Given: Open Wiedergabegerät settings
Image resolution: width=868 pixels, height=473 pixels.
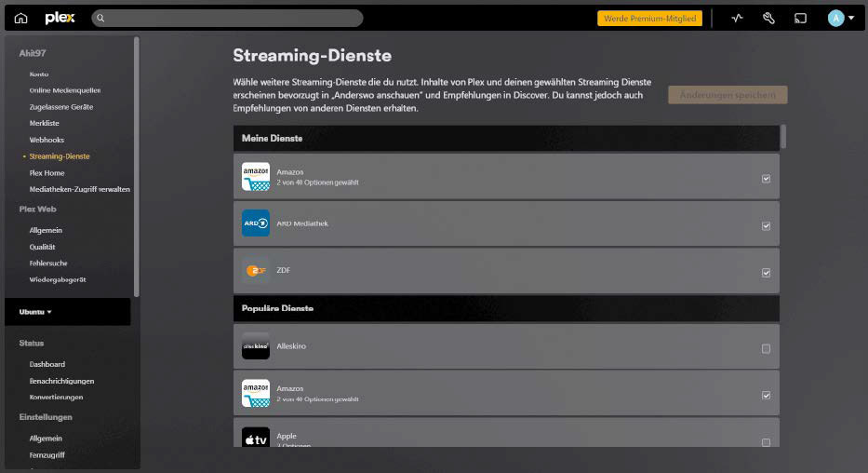Looking at the screenshot, I should [x=58, y=279].
